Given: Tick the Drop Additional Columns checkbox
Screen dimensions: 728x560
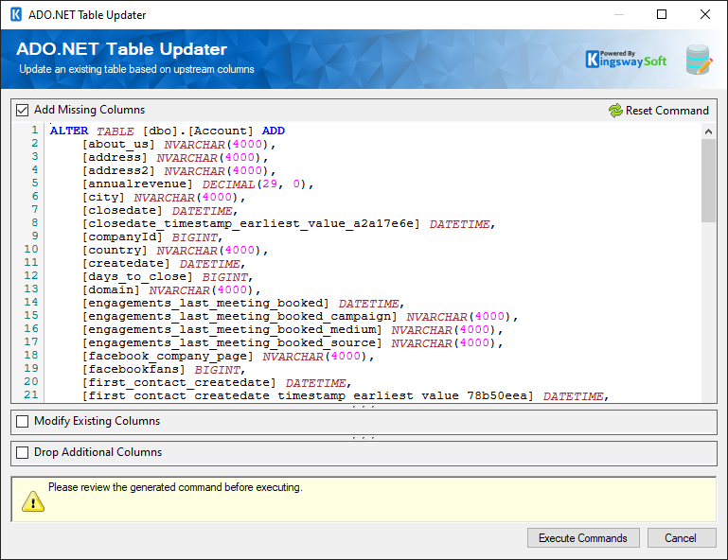Looking at the screenshot, I should click(23, 452).
